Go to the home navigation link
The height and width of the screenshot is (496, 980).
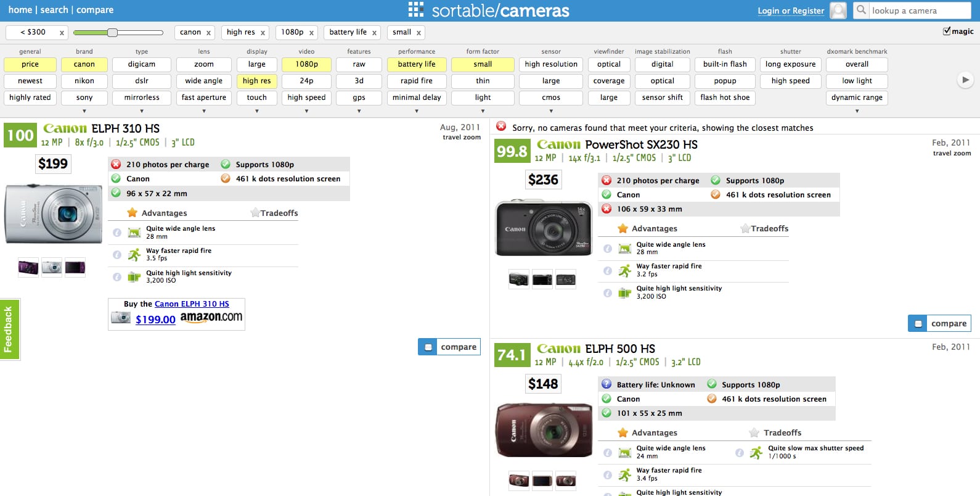click(20, 10)
